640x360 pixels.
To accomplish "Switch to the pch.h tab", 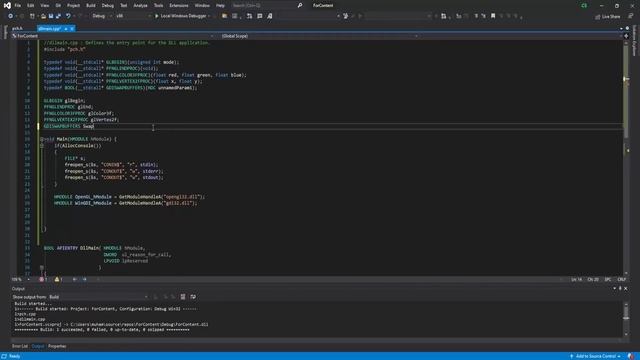I will 18,29.
